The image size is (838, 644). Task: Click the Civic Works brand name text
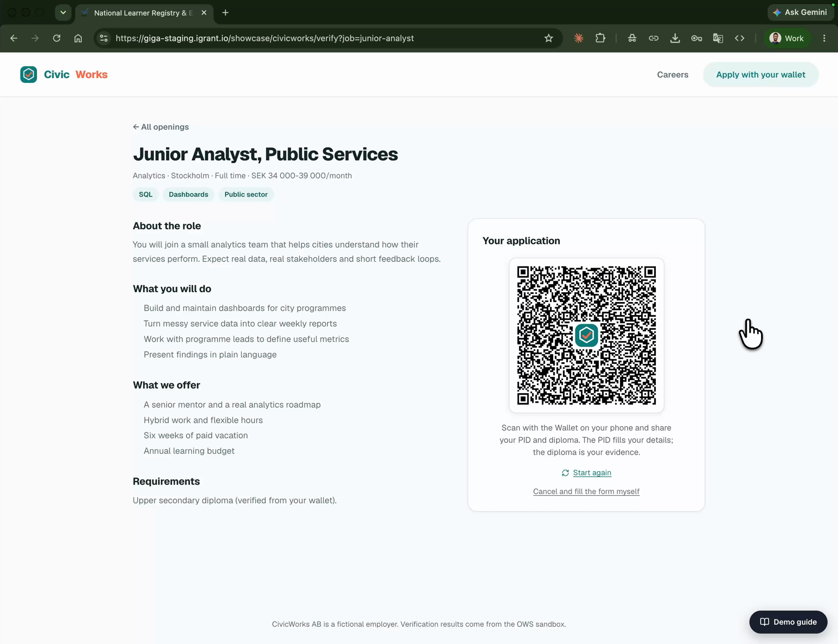76,74
